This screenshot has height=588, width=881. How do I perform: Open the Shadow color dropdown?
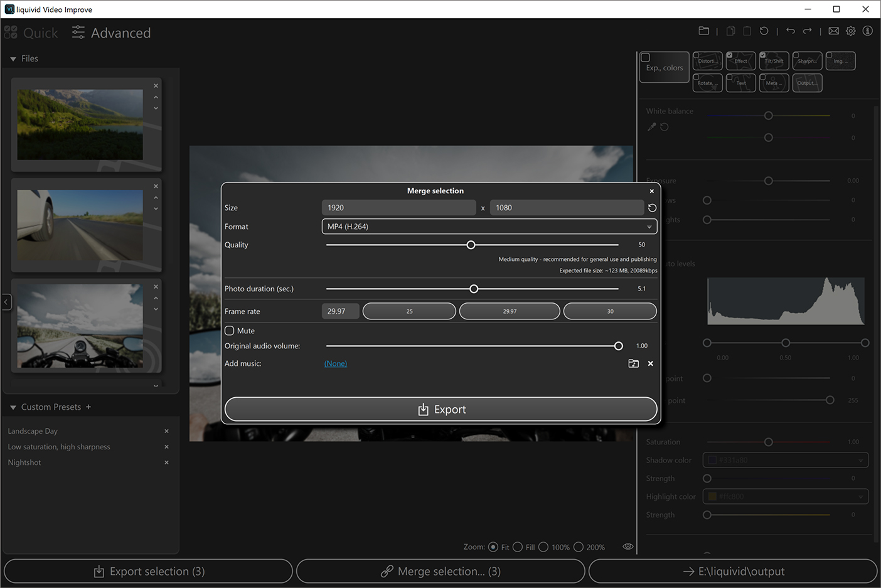pos(860,460)
